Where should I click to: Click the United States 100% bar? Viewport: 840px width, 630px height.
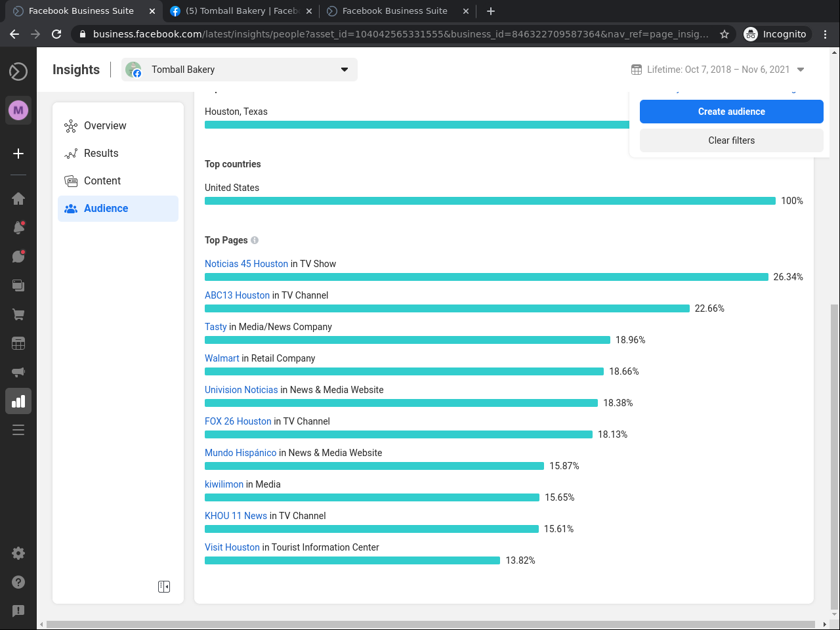490,201
